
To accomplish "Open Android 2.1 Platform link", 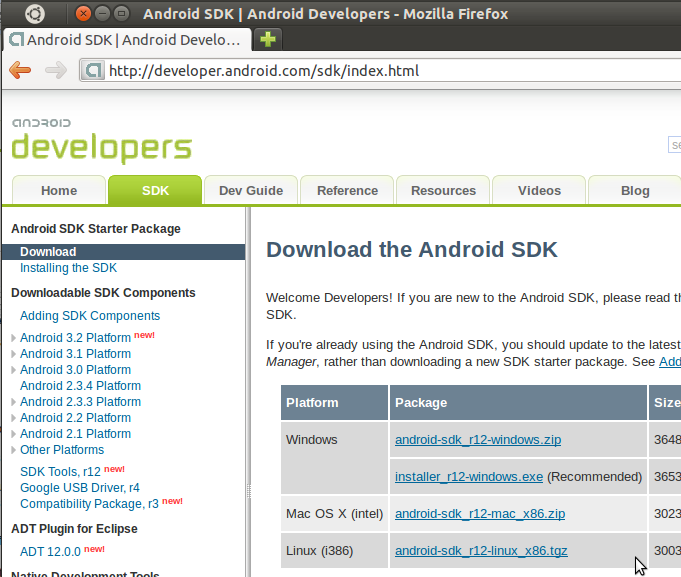I will pyautogui.click(x=75, y=434).
